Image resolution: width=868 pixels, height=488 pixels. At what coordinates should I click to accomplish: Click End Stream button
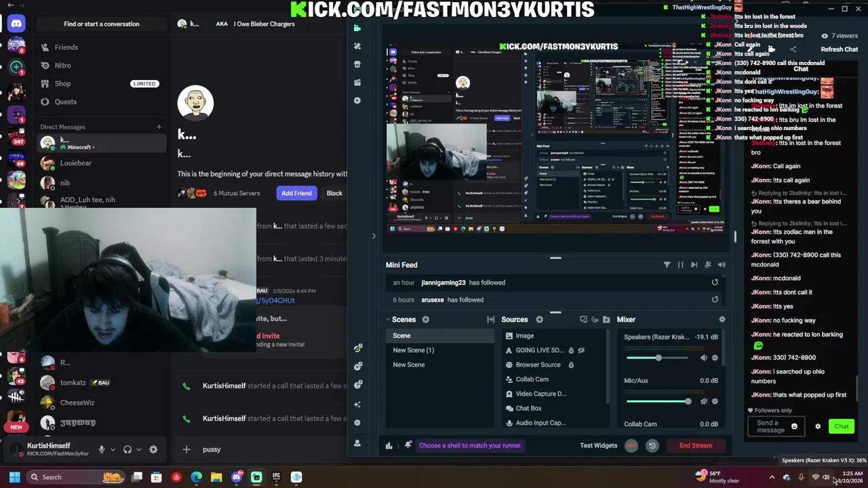[696, 445]
